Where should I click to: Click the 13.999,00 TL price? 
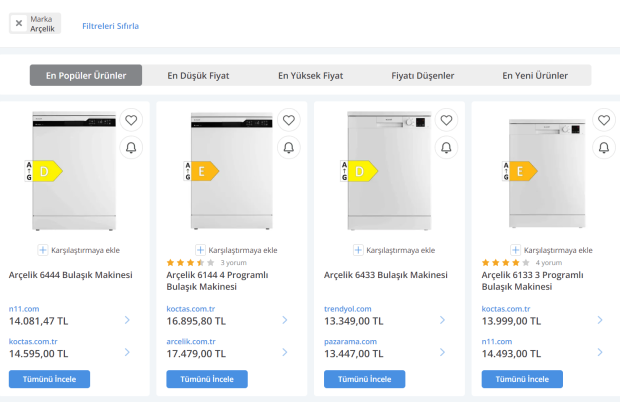pos(511,321)
